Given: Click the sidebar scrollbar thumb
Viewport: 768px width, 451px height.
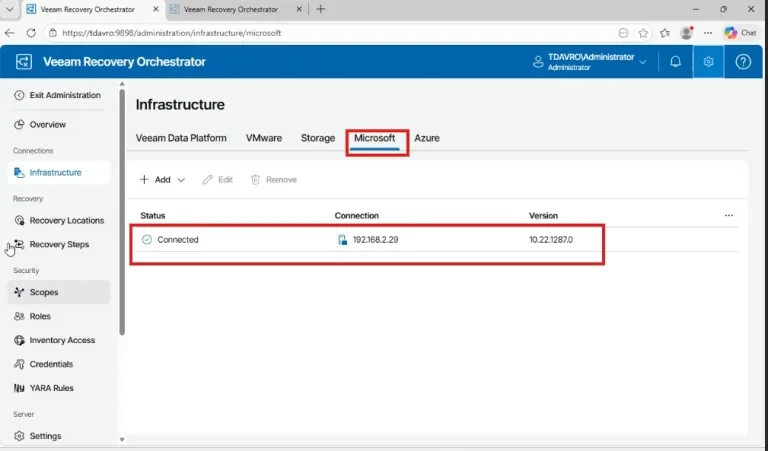Looking at the screenshot, I should tap(122, 212).
